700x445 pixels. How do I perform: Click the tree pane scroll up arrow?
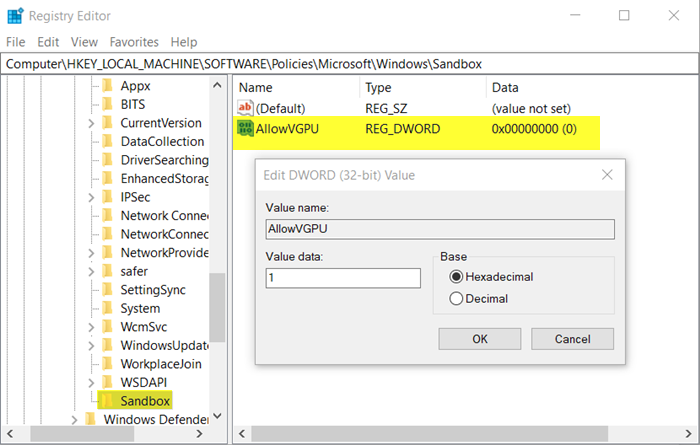tap(217, 85)
